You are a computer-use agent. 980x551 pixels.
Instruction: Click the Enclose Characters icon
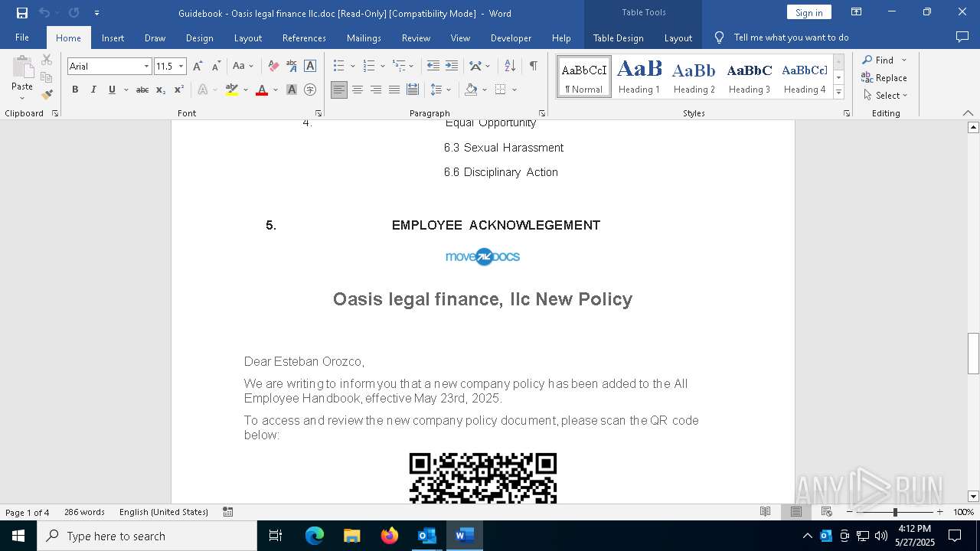click(x=310, y=90)
